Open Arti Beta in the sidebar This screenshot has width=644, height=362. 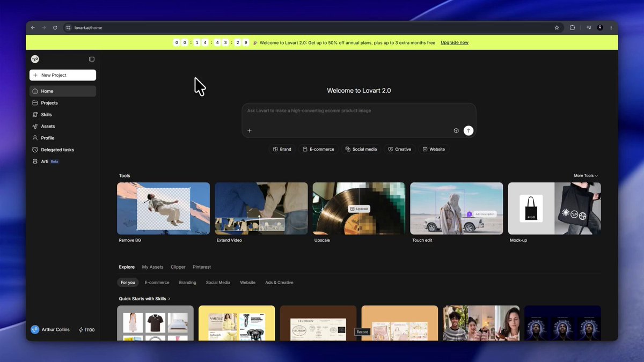click(x=63, y=161)
